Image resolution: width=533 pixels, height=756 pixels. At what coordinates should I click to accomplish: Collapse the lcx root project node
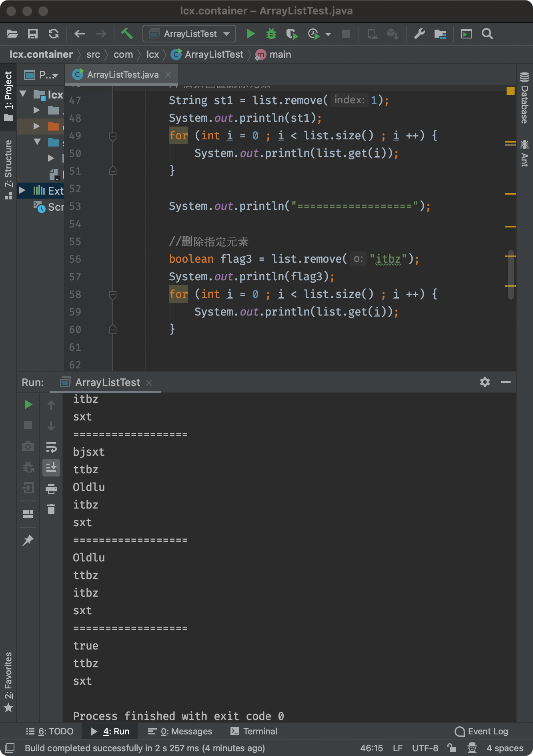23,94
